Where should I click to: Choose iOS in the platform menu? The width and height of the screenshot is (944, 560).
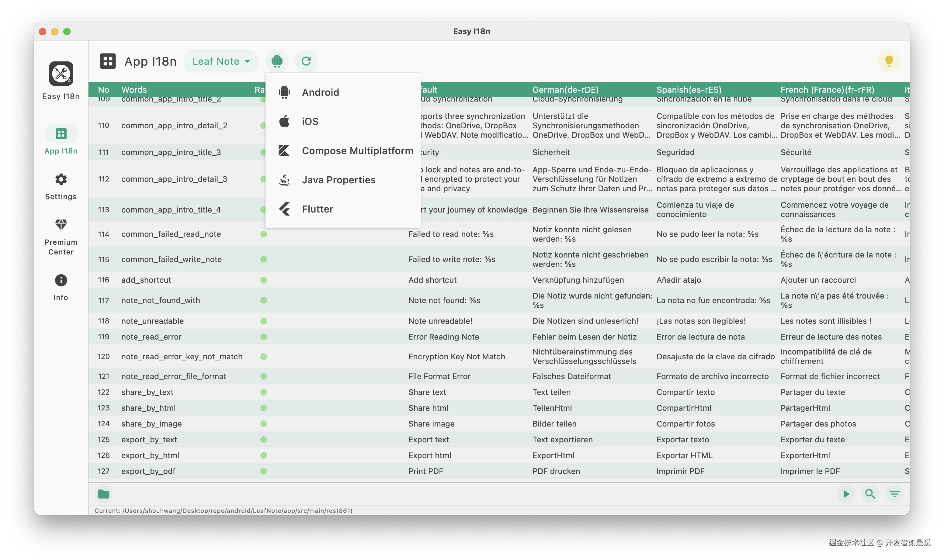(x=310, y=122)
